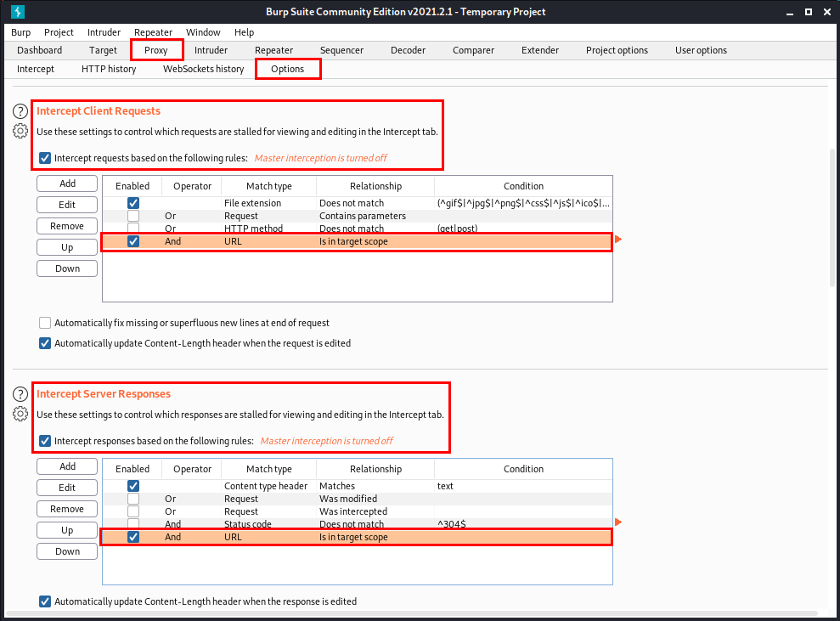Image resolution: width=840 pixels, height=621 pixels.
Task: Click Remove in client requests rules
Action: pyautogui.click(x=67, y=226)
